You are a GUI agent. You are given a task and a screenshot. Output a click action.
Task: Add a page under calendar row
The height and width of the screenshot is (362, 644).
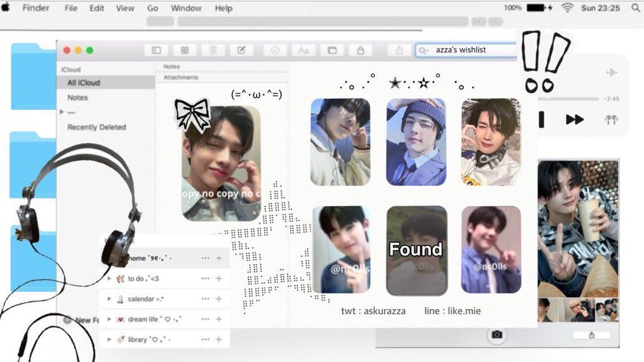coord(219,299)
